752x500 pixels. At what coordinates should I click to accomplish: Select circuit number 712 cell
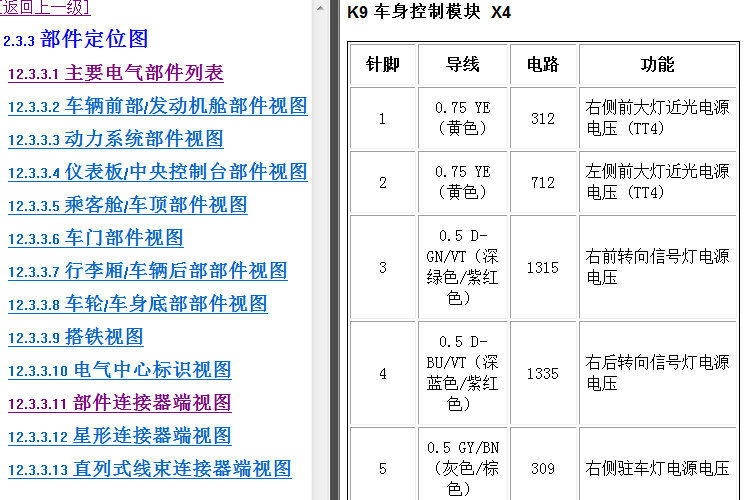[x=543, y=183]
